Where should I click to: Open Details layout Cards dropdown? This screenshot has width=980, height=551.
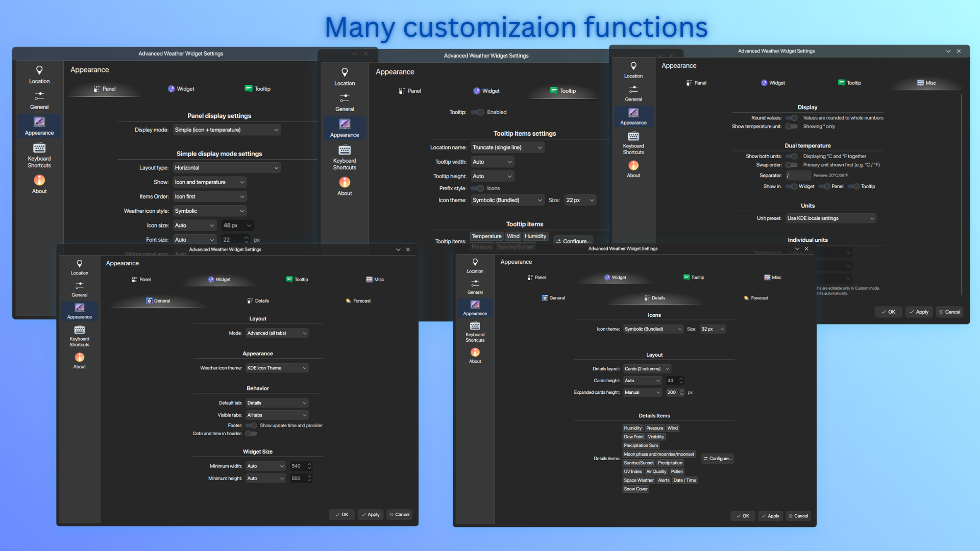point(647,368)
